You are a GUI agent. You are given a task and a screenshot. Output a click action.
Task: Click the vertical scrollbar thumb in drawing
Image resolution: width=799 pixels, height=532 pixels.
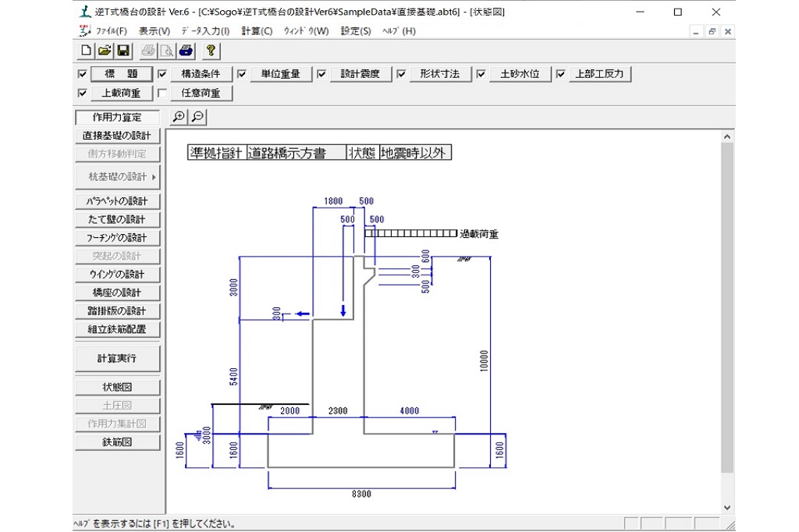[x=727, y=308]
